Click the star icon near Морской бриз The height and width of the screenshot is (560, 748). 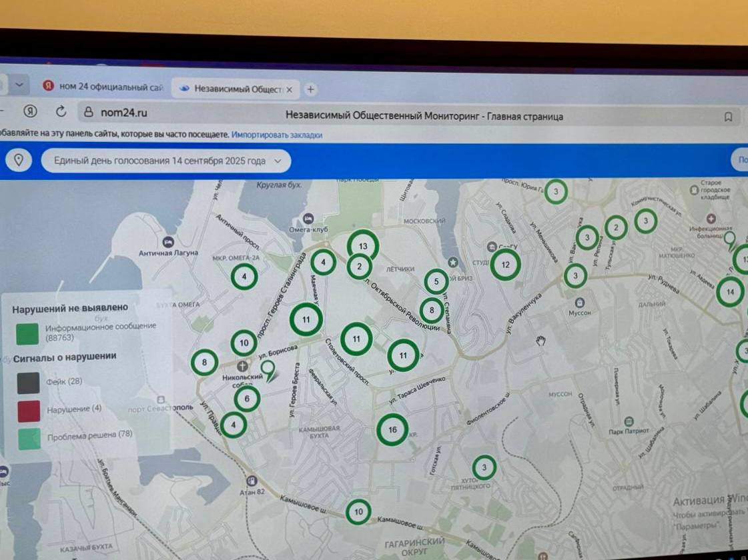coord(452,262)
